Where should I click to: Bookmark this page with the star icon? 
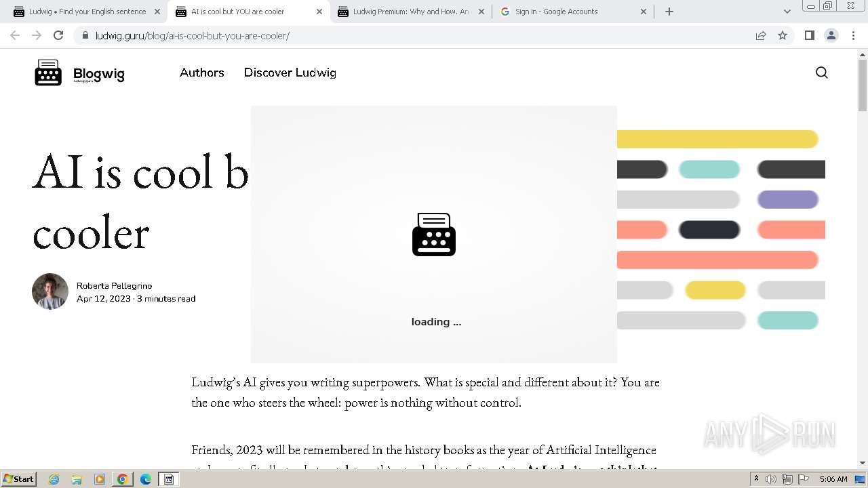click(783, 36)
